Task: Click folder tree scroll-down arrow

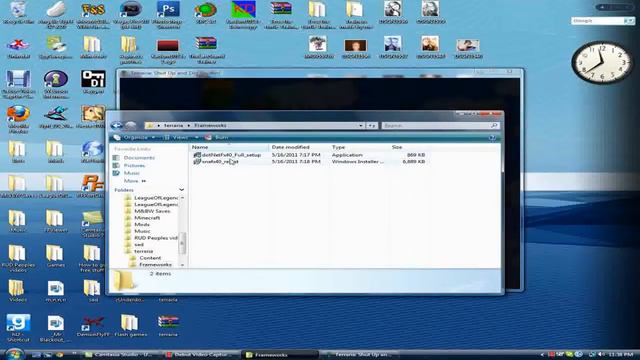Action: click(x=182, y=265)
